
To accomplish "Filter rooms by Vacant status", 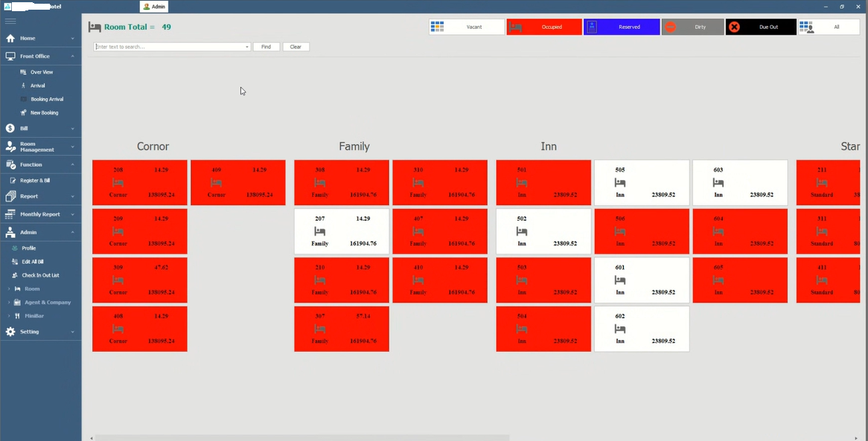I will [467, 27].
